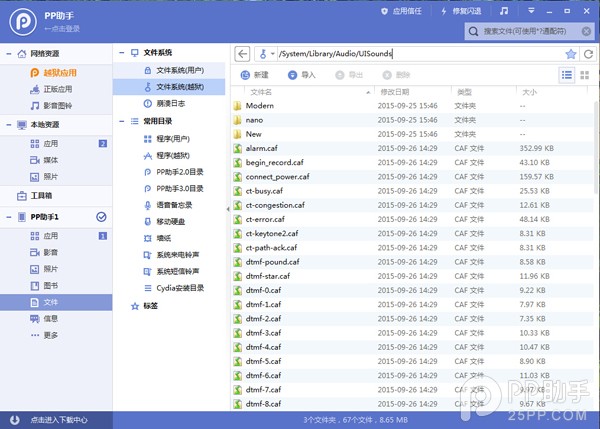The image size is (600, 429).
Task: Collapse the 网络资源 section
Action: pos(8,54)
